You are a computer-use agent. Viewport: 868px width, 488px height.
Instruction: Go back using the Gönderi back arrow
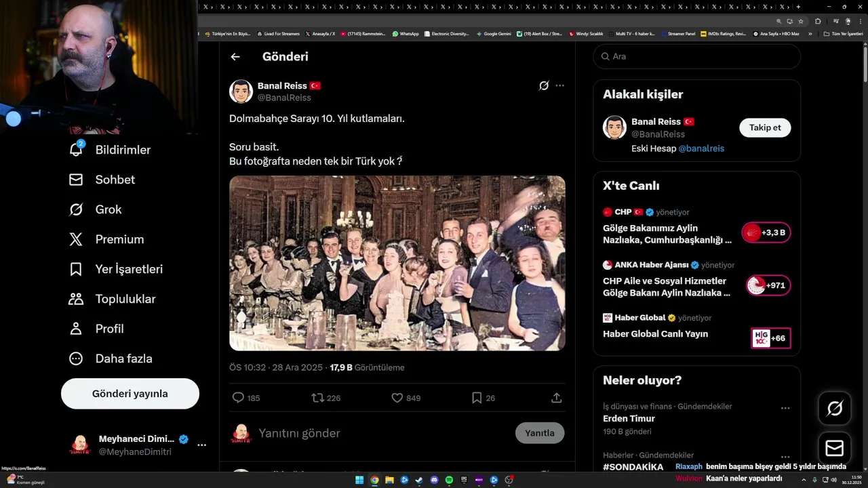tap(235, 57)
